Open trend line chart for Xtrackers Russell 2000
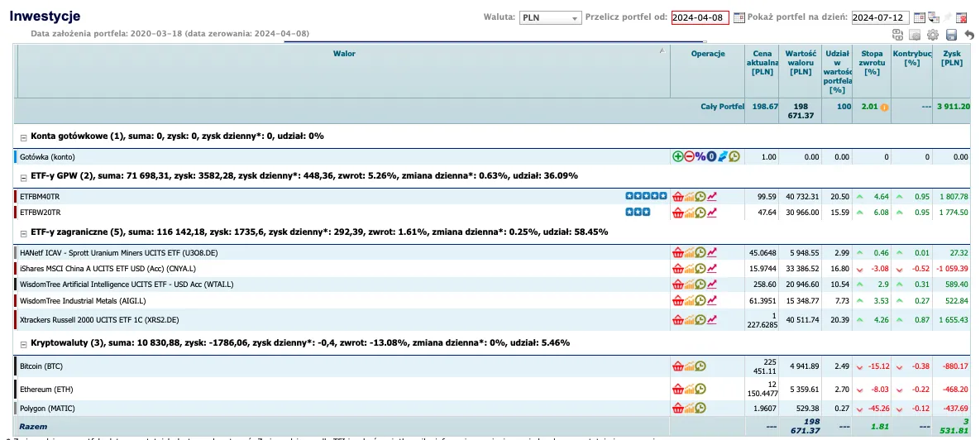Screen dimensions: 980x440 point(712,320)
